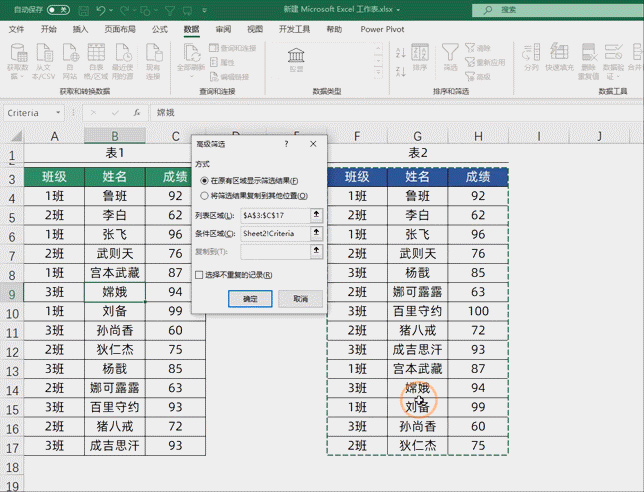
Task: Click the Properties (属性) ribbon item
Action: pos(222,62)
